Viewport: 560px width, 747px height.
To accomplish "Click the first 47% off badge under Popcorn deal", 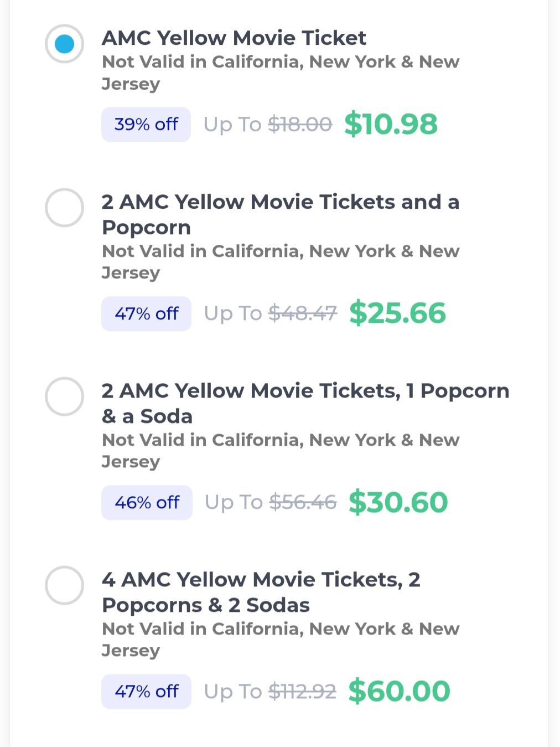I will pyautogui.click(x=146, y=313).
